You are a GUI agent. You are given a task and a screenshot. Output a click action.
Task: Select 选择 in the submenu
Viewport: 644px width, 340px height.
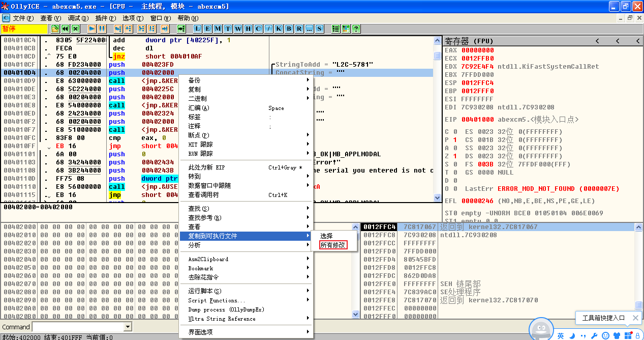click(326, 236)
